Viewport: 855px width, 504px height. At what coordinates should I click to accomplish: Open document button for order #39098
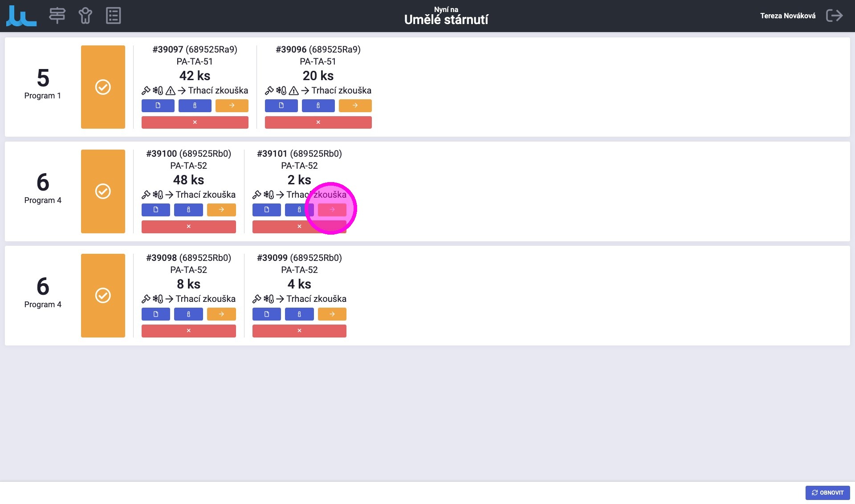pyautogui.click(x=155, y=314)
